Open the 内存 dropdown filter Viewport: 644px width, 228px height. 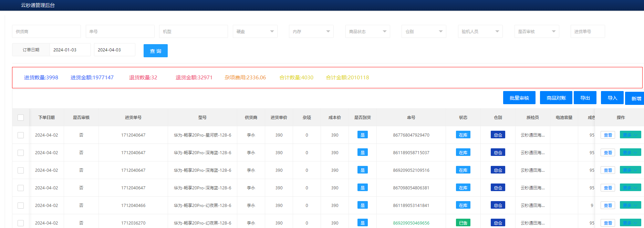(311, 31)
